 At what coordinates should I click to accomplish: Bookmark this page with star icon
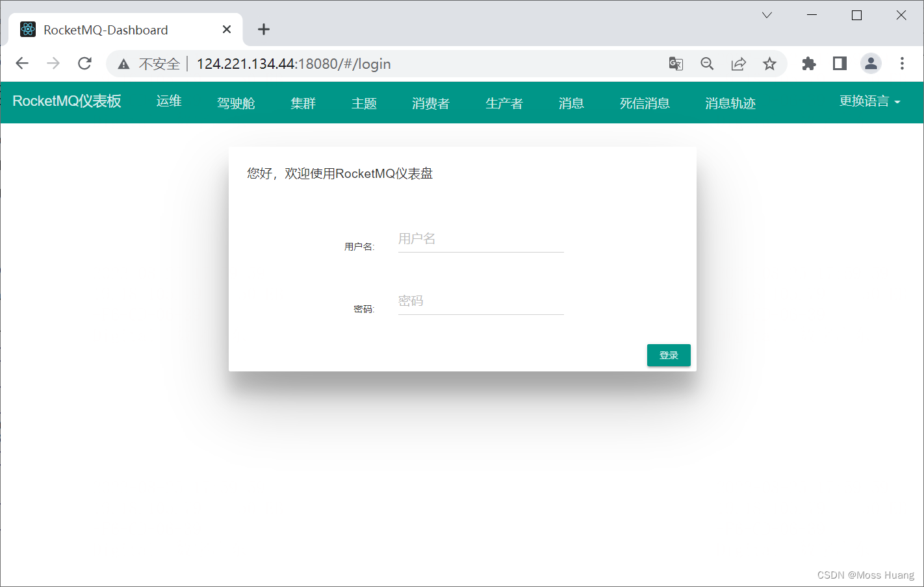click(x=769, y=64)
